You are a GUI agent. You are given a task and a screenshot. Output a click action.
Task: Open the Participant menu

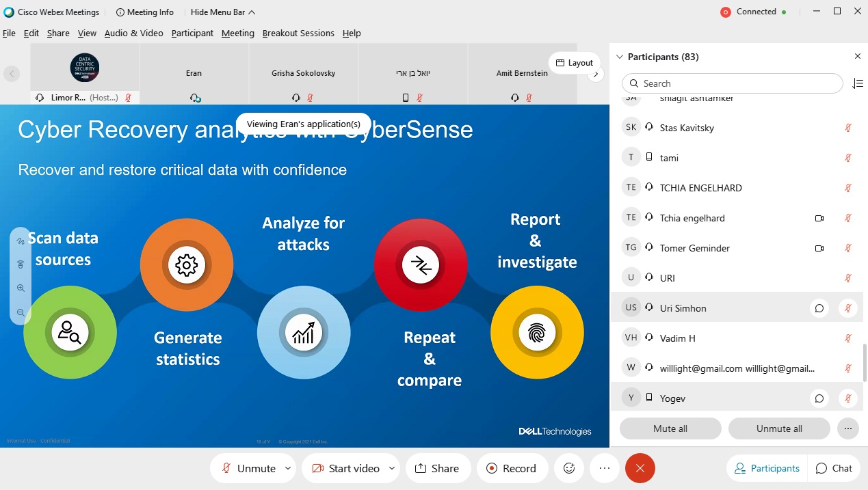(x=192, y=33)
